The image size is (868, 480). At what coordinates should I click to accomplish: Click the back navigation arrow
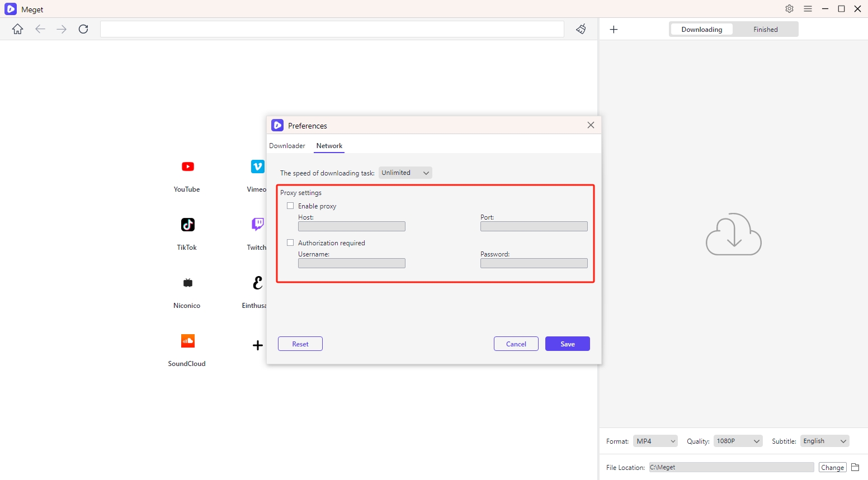(40, 29)
